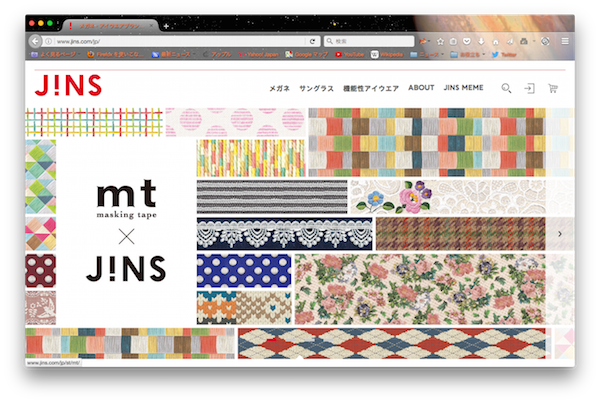Go to the browser home page icon

tap(496, 41)
